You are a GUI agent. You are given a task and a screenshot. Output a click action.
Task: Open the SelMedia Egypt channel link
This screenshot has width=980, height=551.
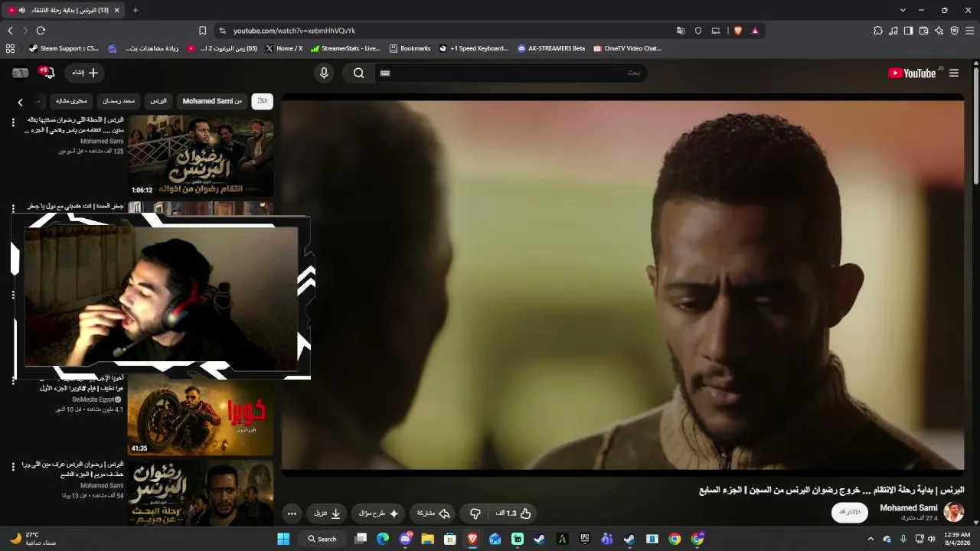point(93,399)
